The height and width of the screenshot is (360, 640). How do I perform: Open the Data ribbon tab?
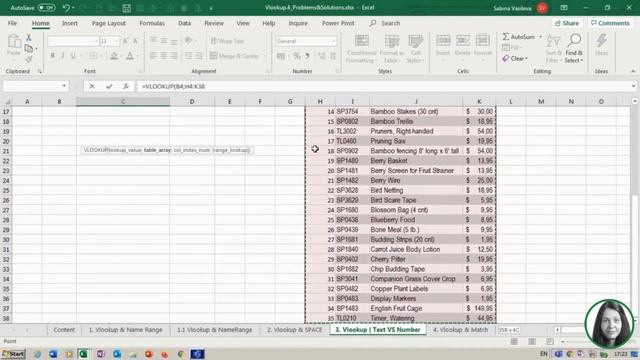[x=184, y=23]
